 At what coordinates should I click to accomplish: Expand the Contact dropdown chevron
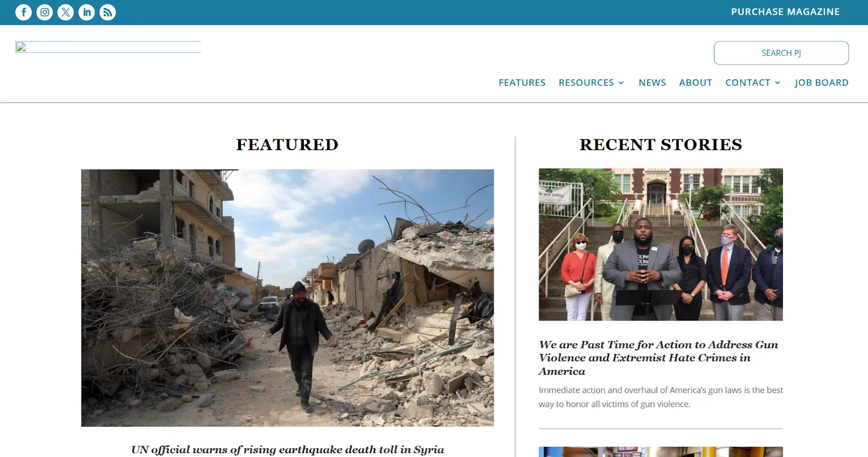777,83
